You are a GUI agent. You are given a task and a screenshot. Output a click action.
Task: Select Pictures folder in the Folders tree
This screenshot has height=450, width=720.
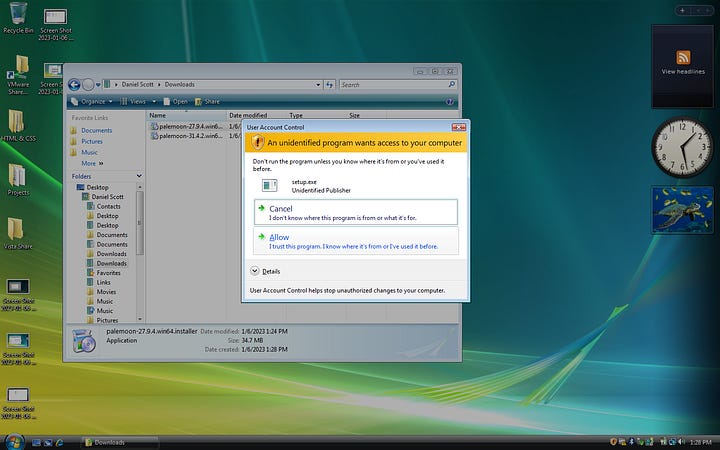(x=107, y=320)
